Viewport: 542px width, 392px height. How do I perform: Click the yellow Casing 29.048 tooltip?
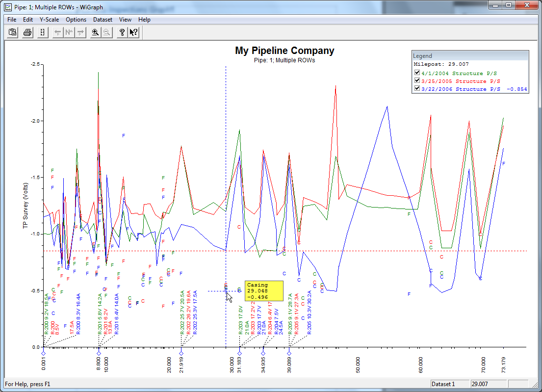264,291
